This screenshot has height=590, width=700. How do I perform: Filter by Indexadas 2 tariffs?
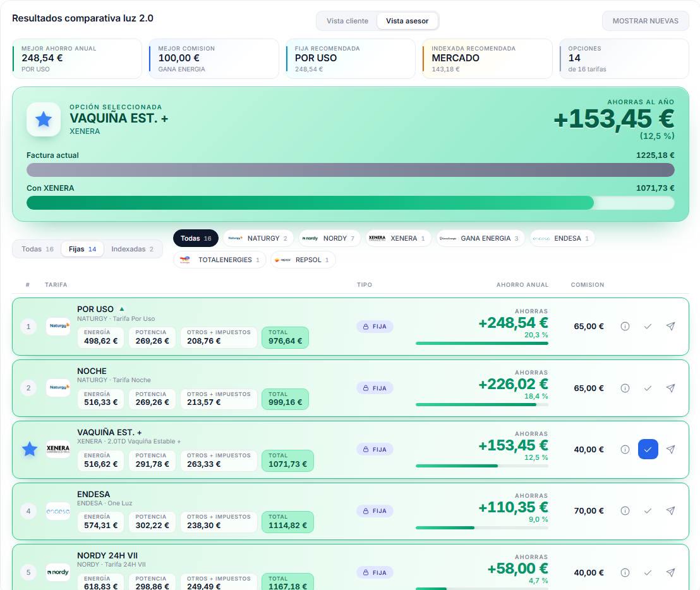132,249
